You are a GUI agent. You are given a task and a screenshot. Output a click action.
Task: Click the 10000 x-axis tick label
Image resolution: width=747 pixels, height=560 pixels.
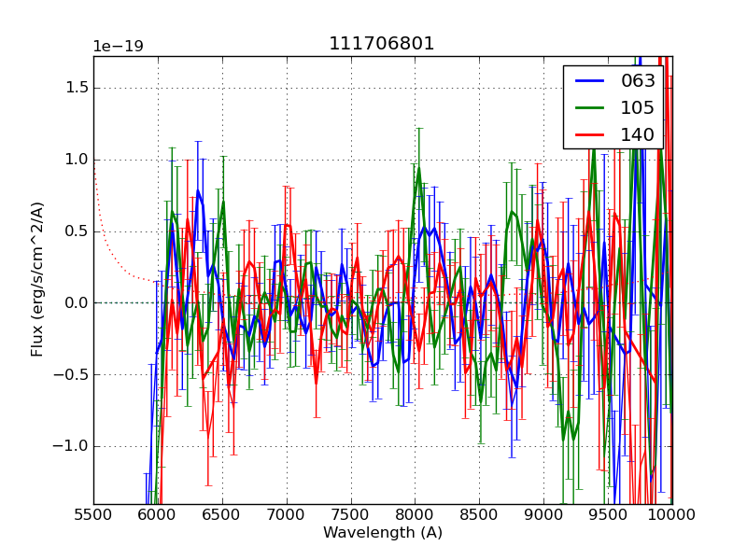pyautogui.click(x=672, y=514)
